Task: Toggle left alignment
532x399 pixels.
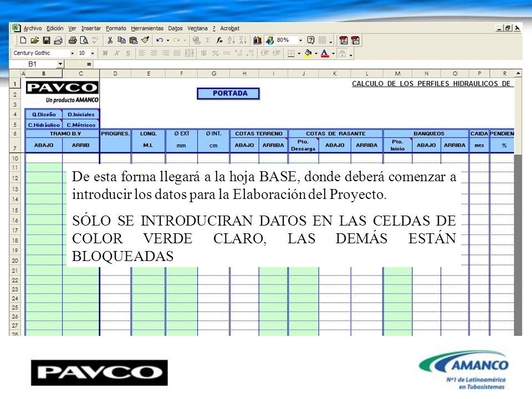Action: click(142, 53)
